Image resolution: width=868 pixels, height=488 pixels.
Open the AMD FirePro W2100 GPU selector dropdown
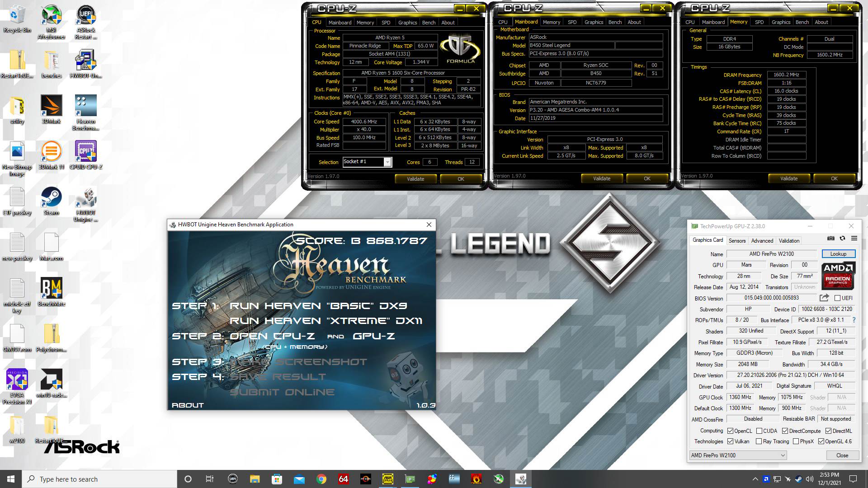(738, 455)
